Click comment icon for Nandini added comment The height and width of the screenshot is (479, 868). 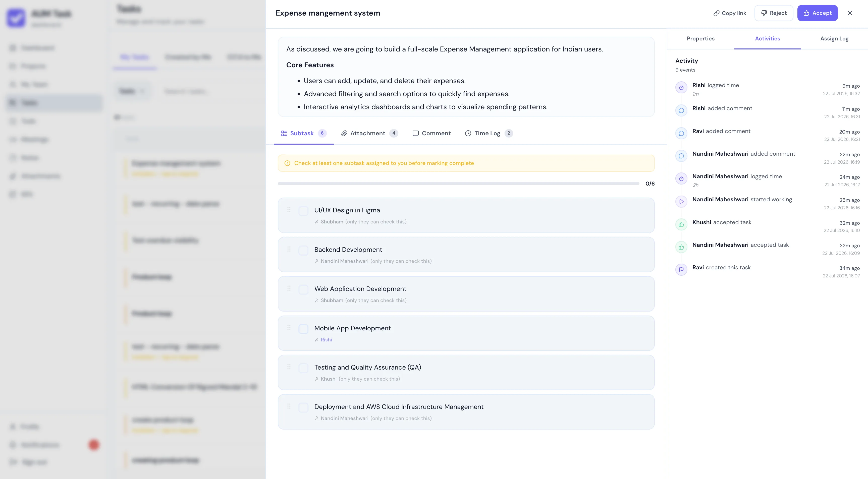click(x=681, y=156)
